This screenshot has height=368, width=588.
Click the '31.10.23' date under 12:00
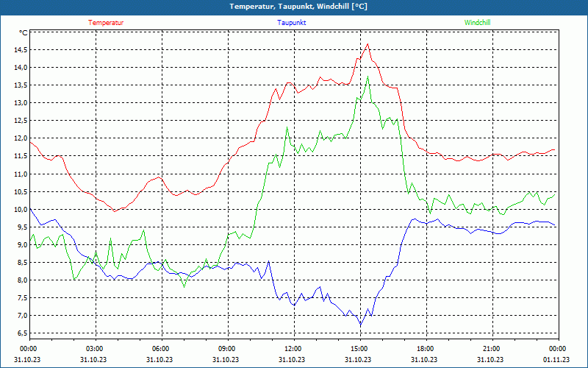click(x=292, y=359)
